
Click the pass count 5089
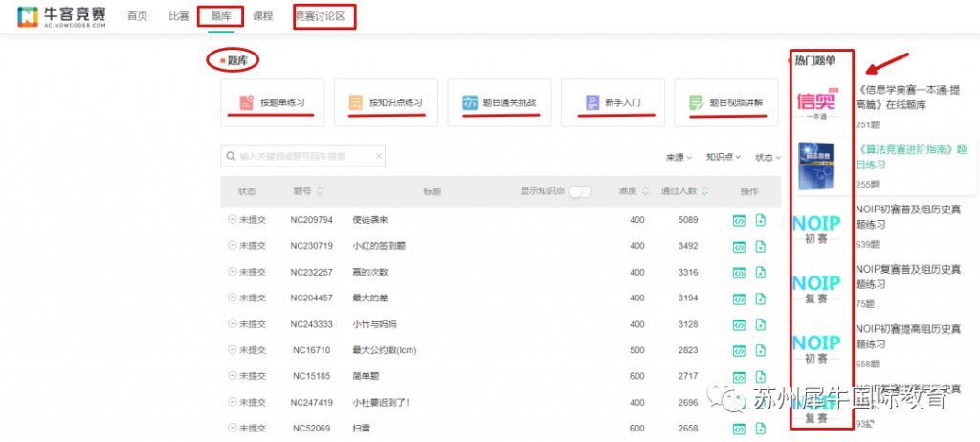pos(688,220)
